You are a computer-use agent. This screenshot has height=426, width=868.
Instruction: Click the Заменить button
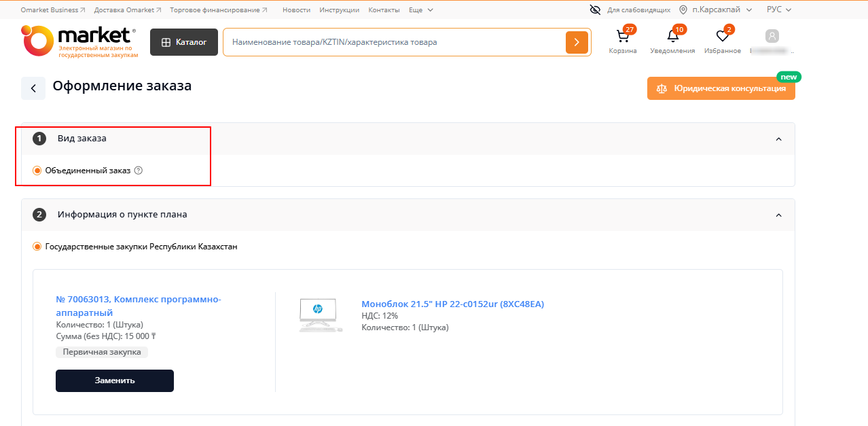point(115,380)
